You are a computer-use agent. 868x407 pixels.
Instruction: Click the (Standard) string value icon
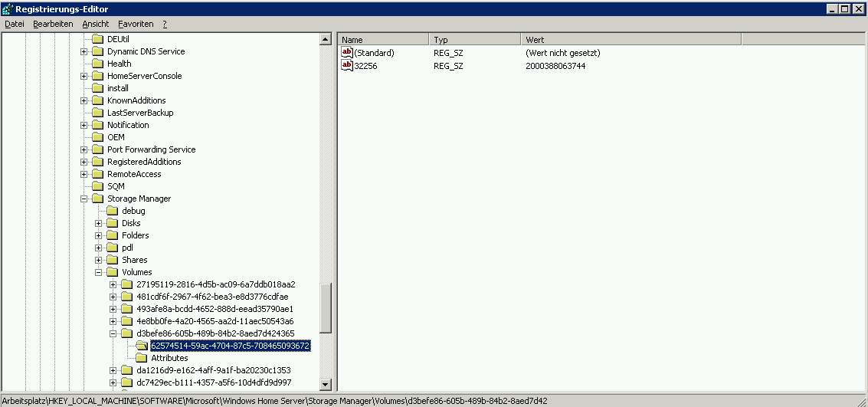[347, 53]
